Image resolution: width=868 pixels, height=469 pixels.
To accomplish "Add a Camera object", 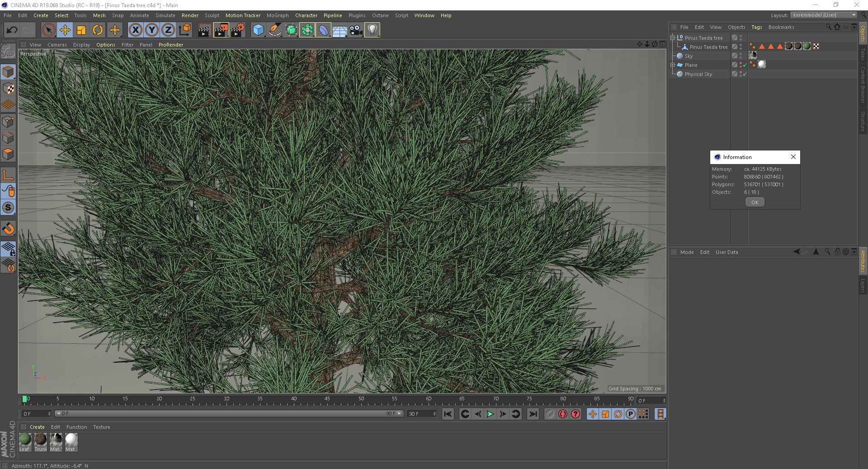I will point(356,30).
